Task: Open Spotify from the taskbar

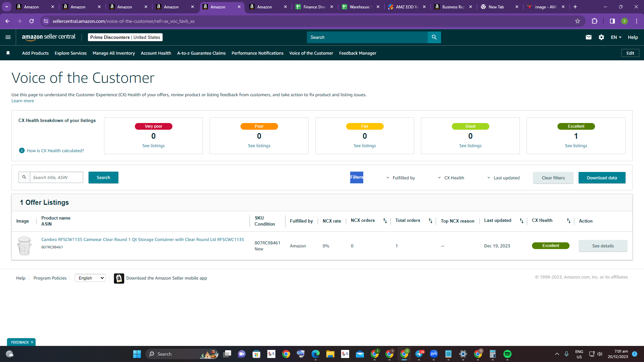Action: [x=507, y=354]
